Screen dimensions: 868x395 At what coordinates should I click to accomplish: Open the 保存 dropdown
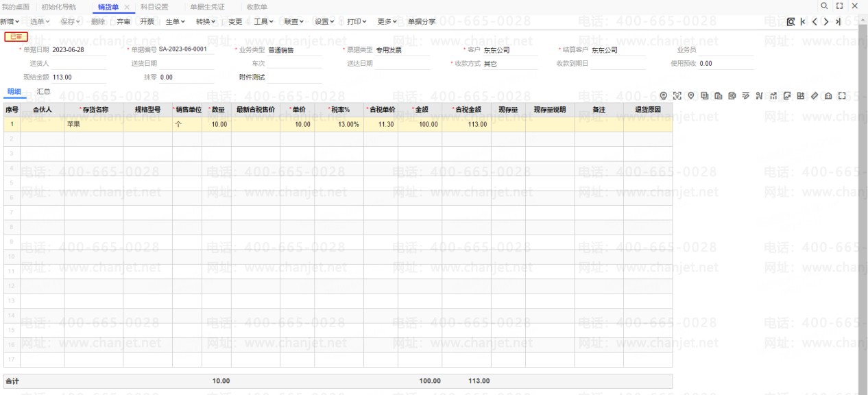point(71,22)
